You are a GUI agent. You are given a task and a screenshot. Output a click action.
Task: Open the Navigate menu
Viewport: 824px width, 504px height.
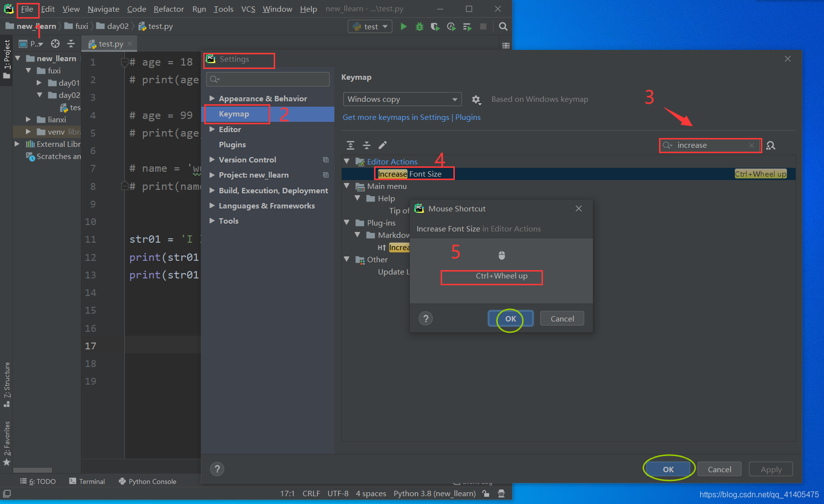[x=103, y=9]
